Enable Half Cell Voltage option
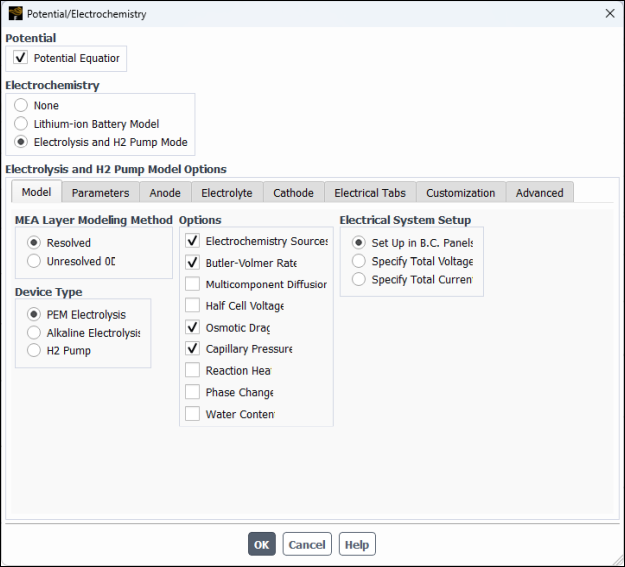Viewport: 625px width, 567px height. pyautogui.click(x=193, y=305)
